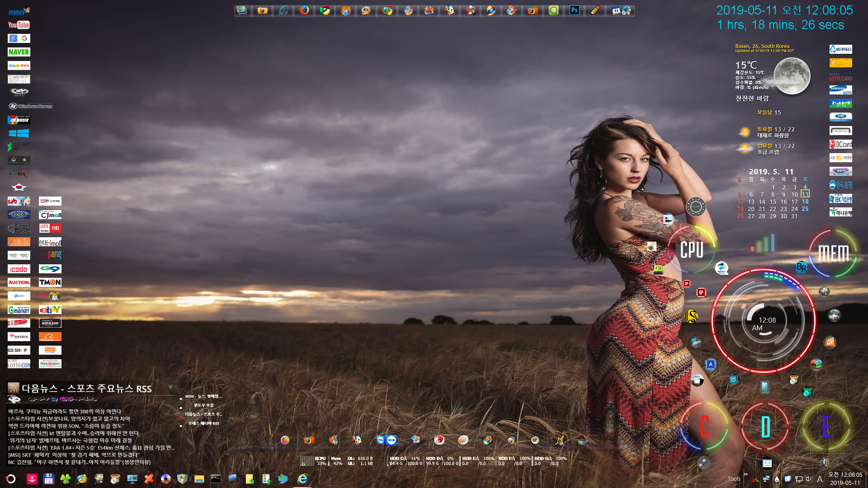Click the NAVER shortcut

19,52
